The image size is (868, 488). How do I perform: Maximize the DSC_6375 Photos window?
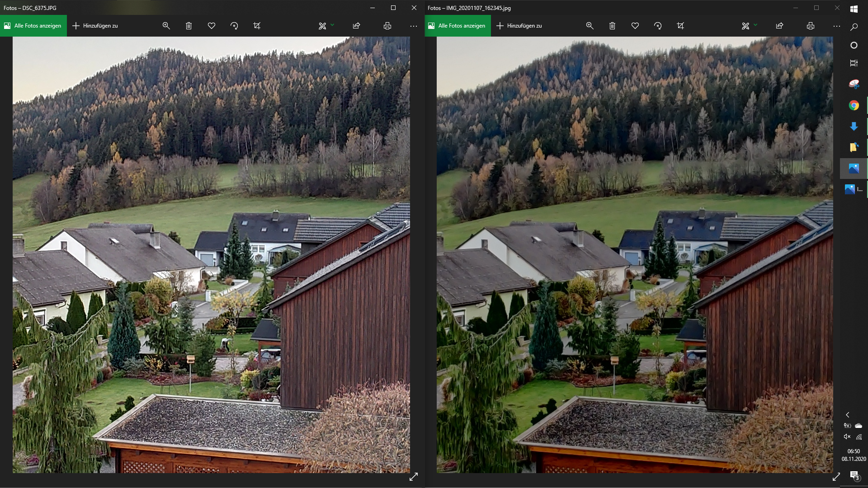tap(393, 8)
